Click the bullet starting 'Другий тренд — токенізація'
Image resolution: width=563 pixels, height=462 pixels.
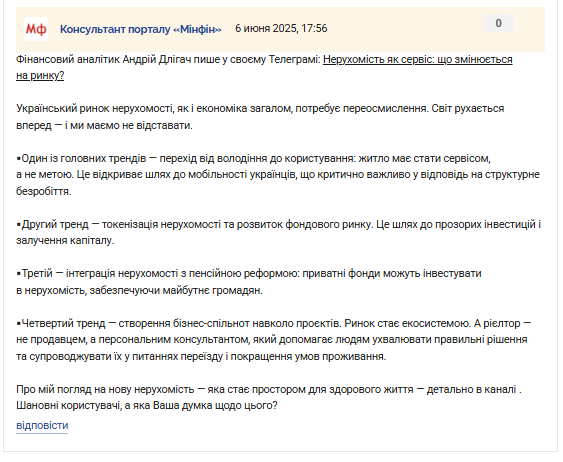pos(278,232)
